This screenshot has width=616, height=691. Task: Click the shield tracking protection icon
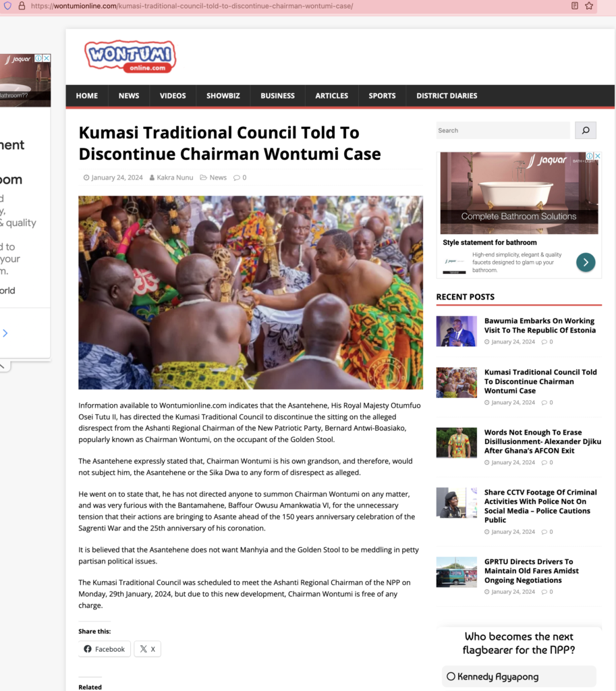7,5
